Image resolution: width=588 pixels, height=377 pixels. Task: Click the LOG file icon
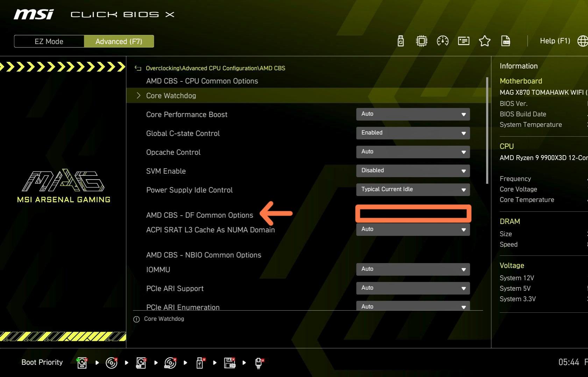pos(506,41)
